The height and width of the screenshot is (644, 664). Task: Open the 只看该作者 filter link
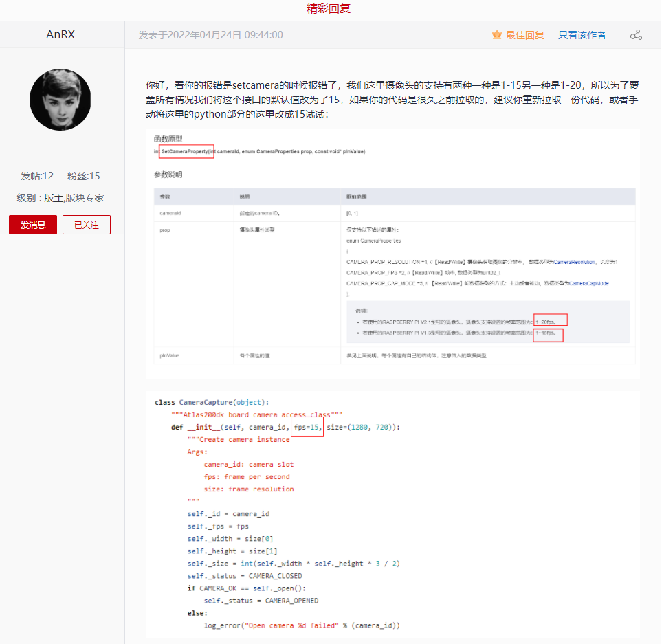click(x=582, y=35)
